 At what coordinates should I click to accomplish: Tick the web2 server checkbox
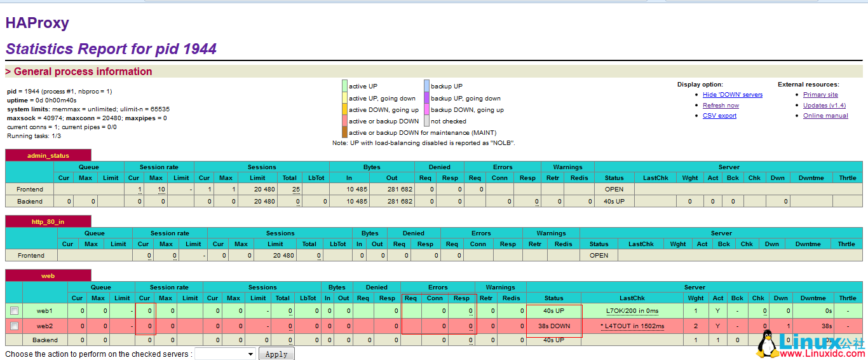pyautogui.click(x=14, y=326)
